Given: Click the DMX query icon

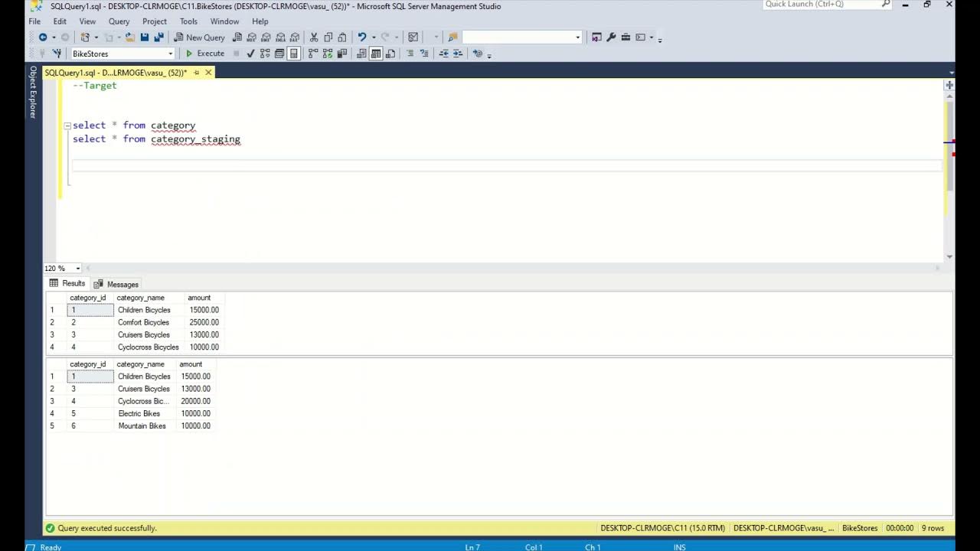Looking at the screenshot, I should pos(266,37).
